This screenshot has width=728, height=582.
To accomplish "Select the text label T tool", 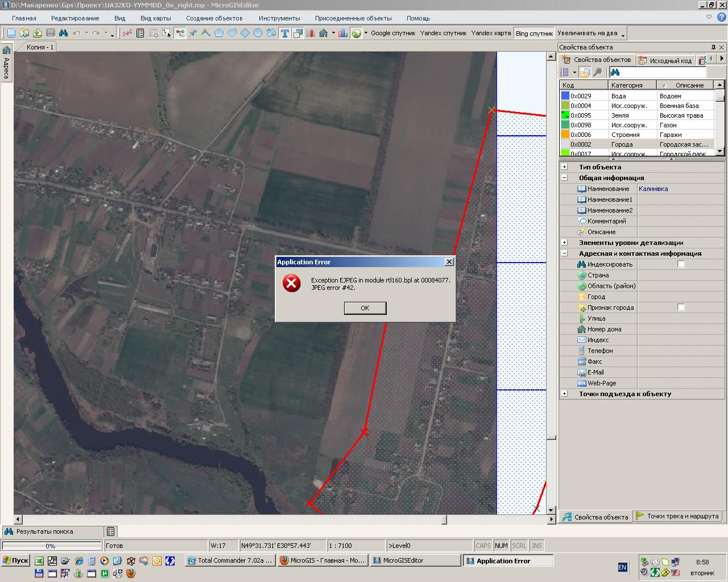I will pyautogui.click(x=284, y=34).
